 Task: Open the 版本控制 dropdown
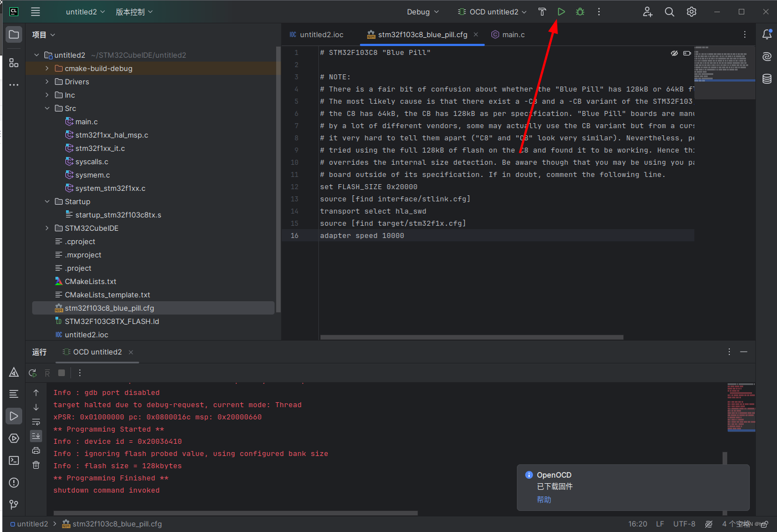pyautogui.click(x=133, y=11)
